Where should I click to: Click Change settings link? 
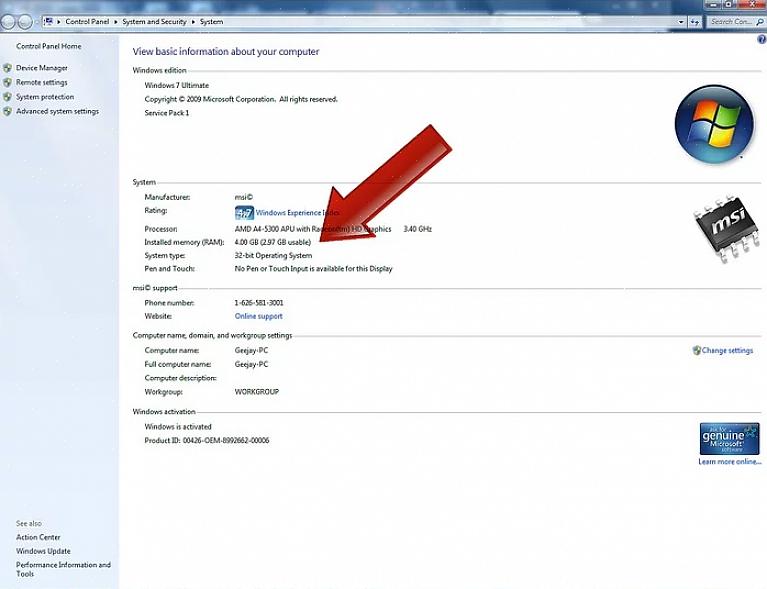(x=727, y=350)
